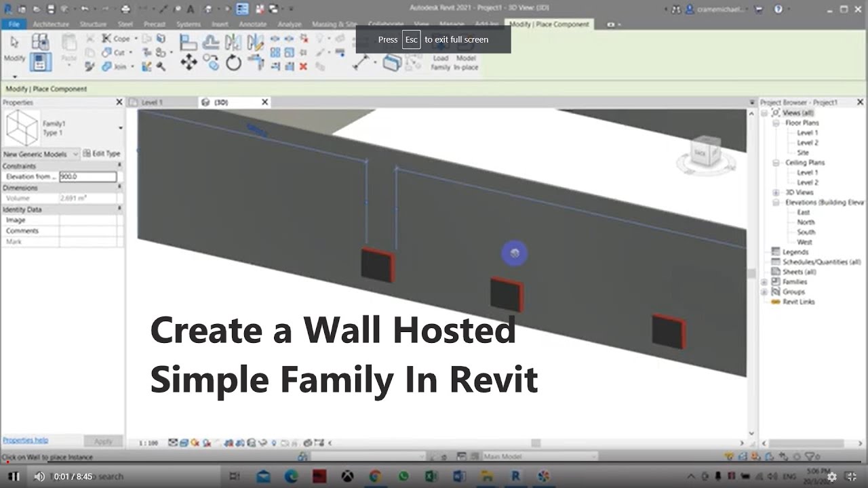The height and width of the screenshot is (488, 868).
Task: Click the Align tool icon
Action: tap(189, 42)
